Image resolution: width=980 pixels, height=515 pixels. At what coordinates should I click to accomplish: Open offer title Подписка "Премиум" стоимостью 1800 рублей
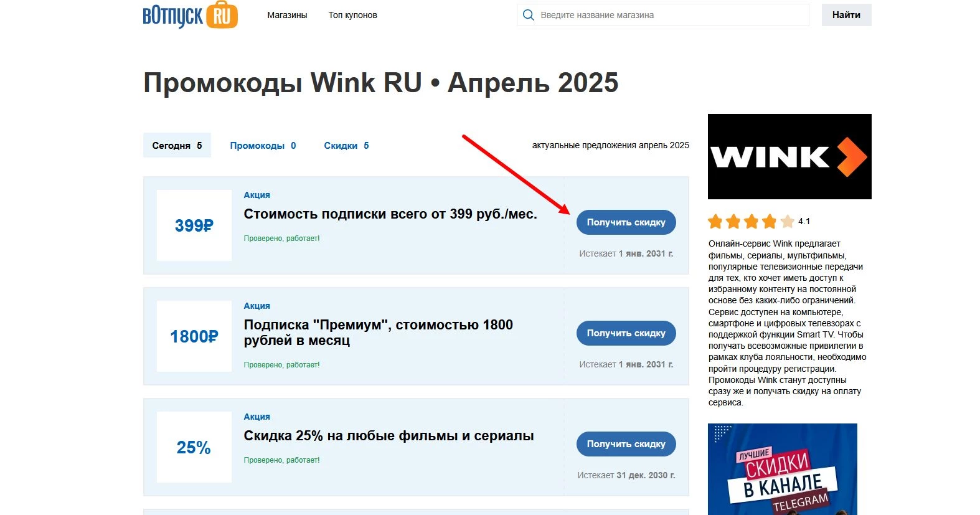pos(379,333)
